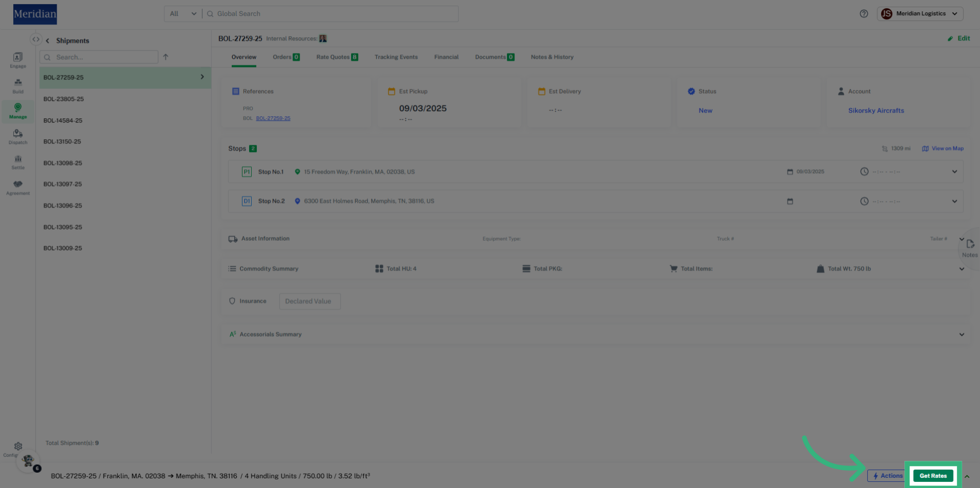Expand Stop No.1 details chevron
980x488 pixels.
[954, 172]
